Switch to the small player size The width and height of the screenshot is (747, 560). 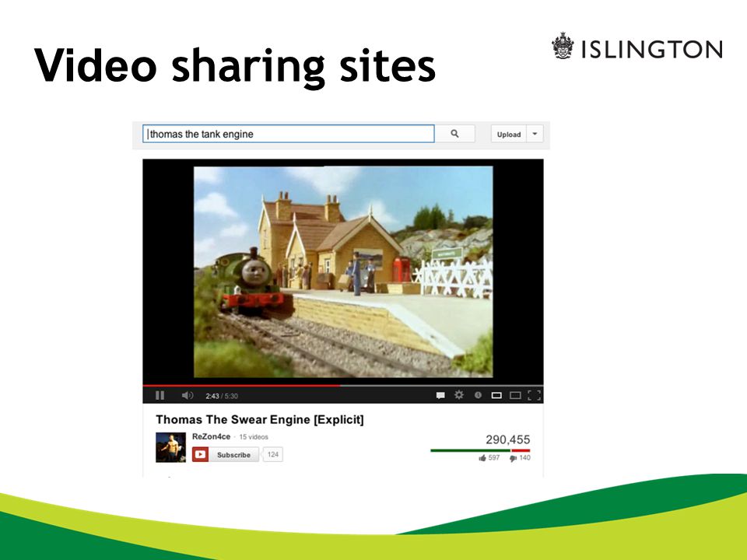(496, 395)
